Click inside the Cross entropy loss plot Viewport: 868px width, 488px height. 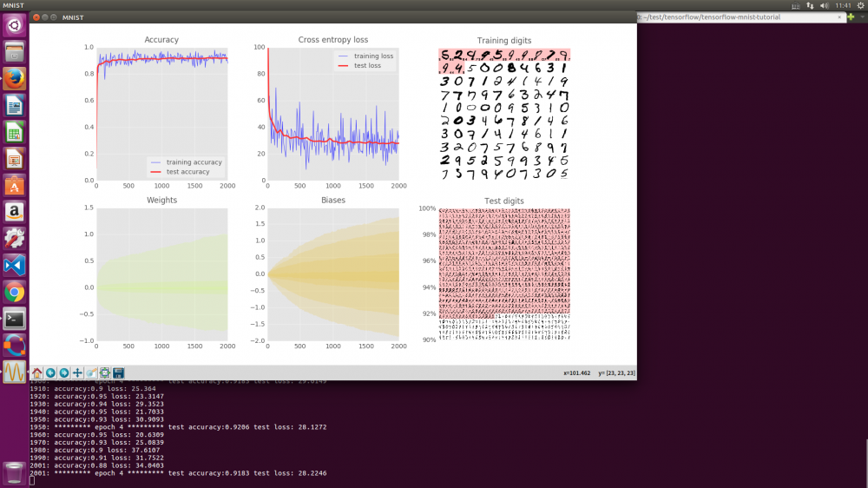[332, 113]
